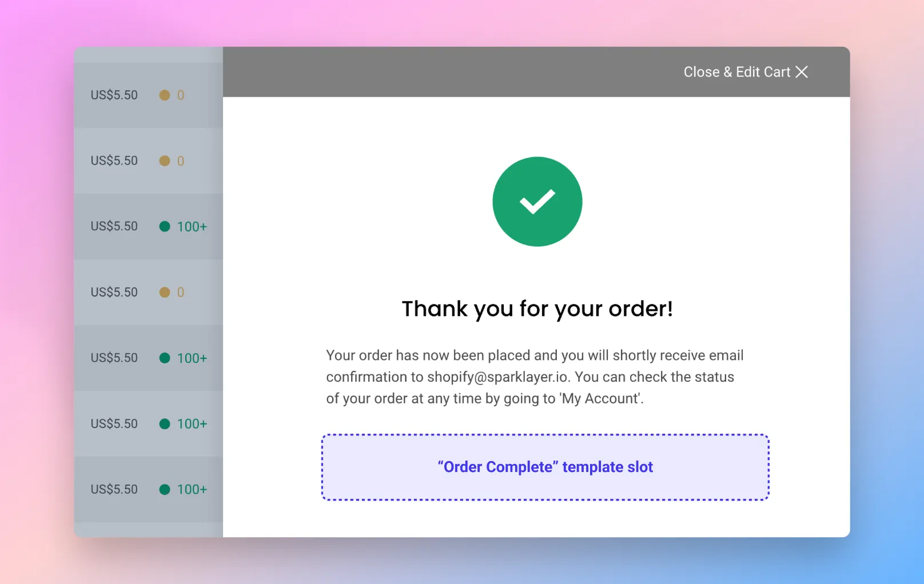Select the 0 stock count in the first row

click(x=181, y=95)
